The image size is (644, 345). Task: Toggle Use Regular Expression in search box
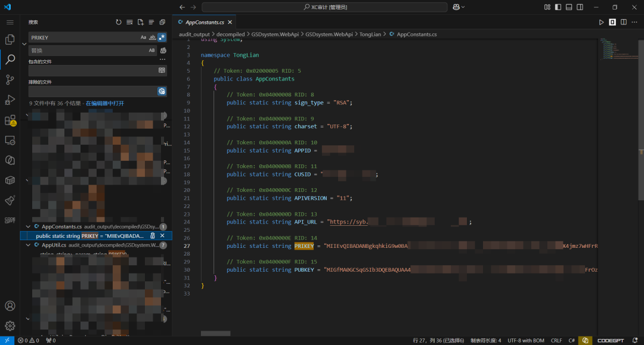162,38
